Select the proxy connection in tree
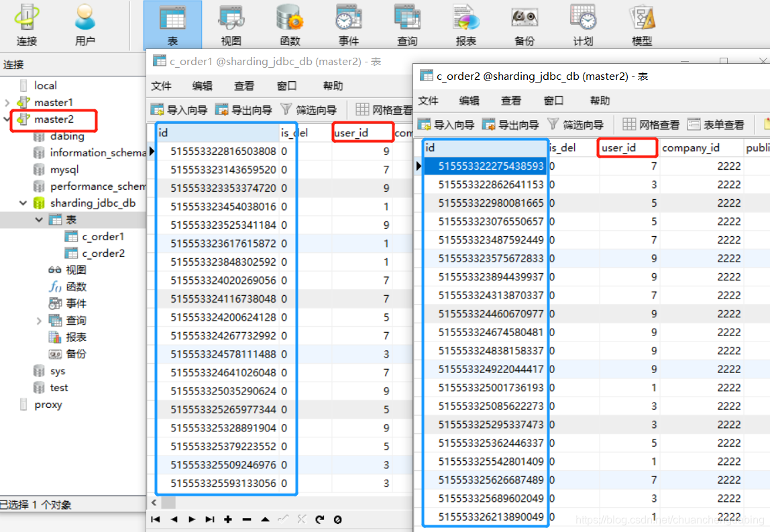770x532 pixels. click(x=48, y=405)
